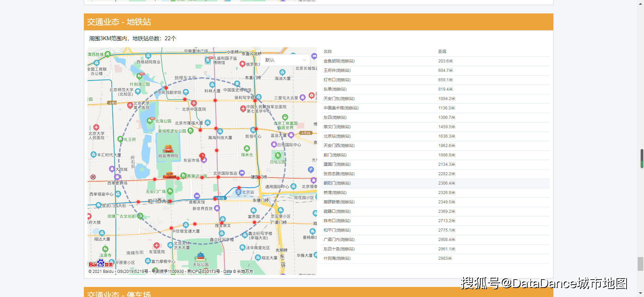The image size is (644, 297).
Task: Click the 中央戏剧学院 school marker icon
Action: pyautogui.click(x=186, y=92)
